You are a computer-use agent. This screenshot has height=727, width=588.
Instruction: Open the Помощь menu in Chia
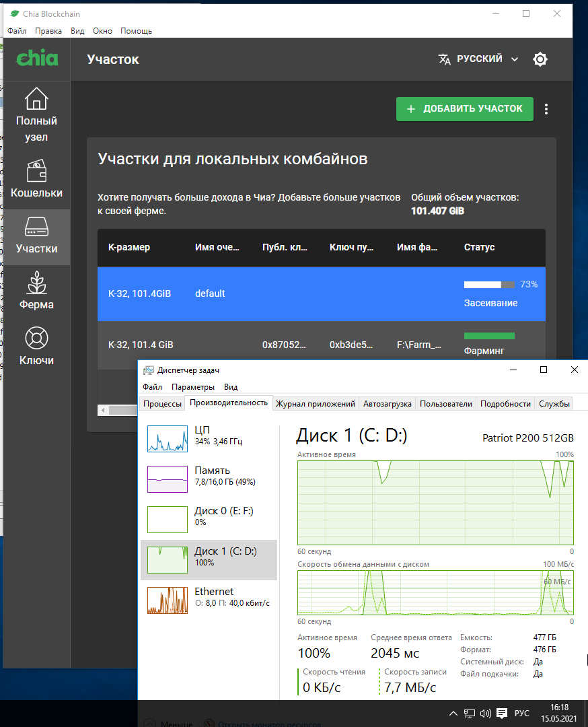(136, 31)
